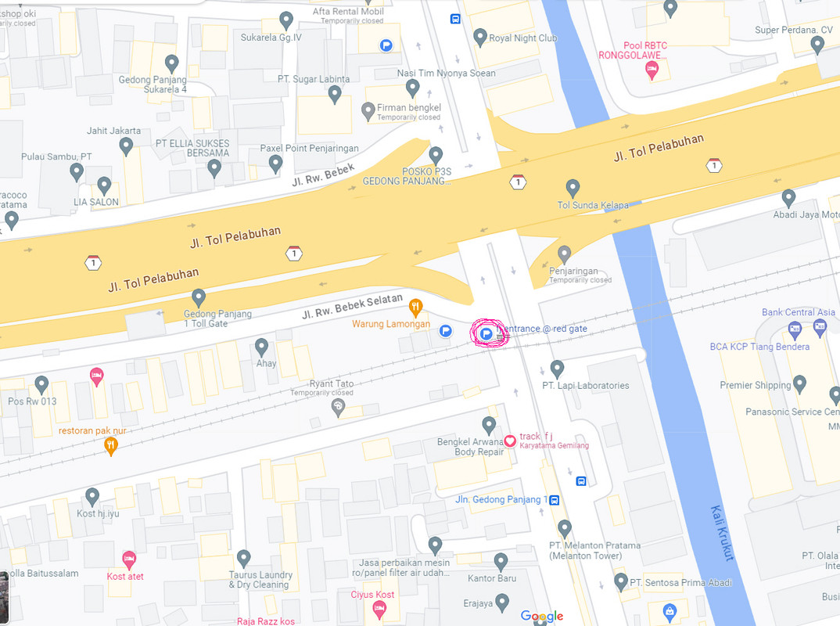Click the Google logo at bottom
The height and width of the screenshot is (626, 840).
pyautogui.click(x=541, y=616)
